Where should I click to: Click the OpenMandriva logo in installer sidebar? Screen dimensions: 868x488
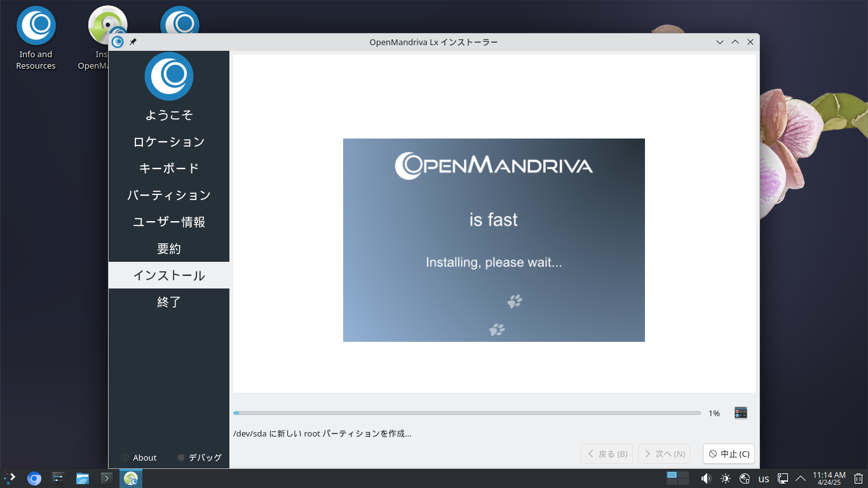[169, 76]
